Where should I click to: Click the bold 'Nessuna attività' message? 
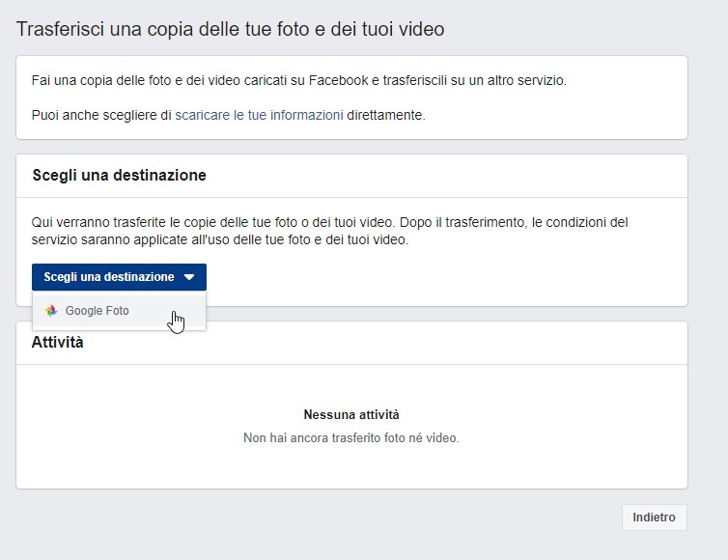[351, 415]
